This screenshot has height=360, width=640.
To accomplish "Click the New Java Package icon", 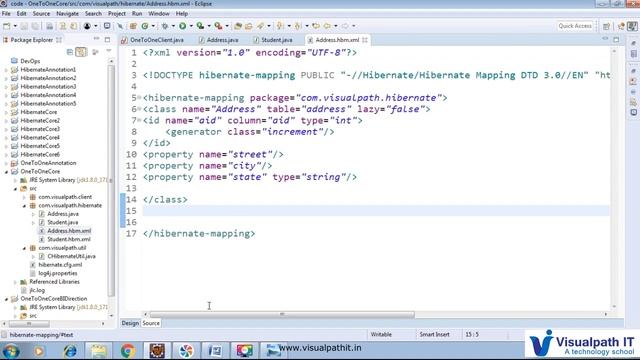I will pos(133,26).
